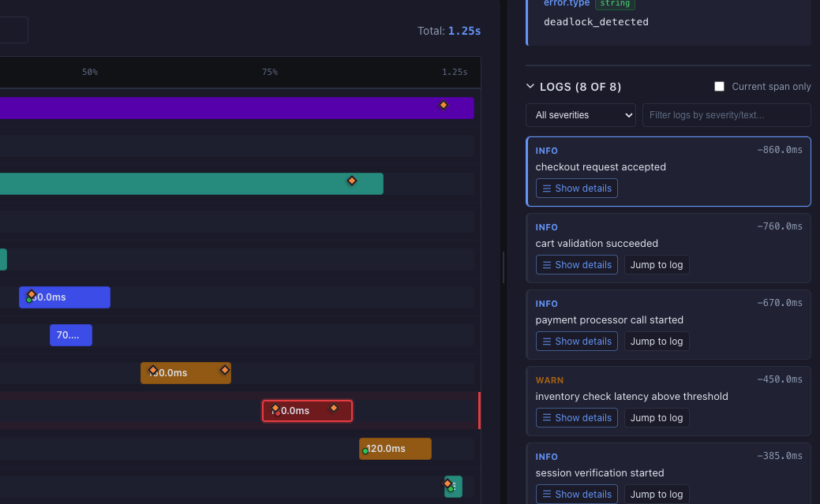The width and height of the screenshot is (820, 504).
Task: Click the 50% timeline ruler label
Action: point(90,72)
